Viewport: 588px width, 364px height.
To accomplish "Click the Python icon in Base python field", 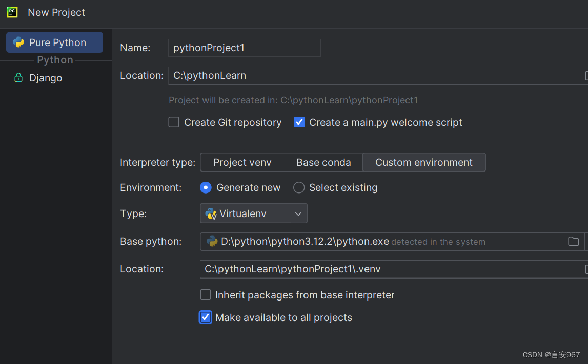I will coord(212,241).
